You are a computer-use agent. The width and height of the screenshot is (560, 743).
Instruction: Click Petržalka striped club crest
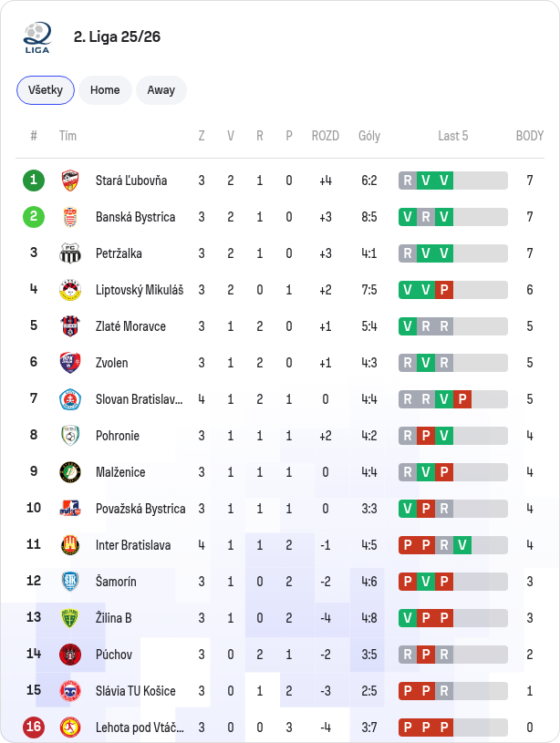point(70,253)
